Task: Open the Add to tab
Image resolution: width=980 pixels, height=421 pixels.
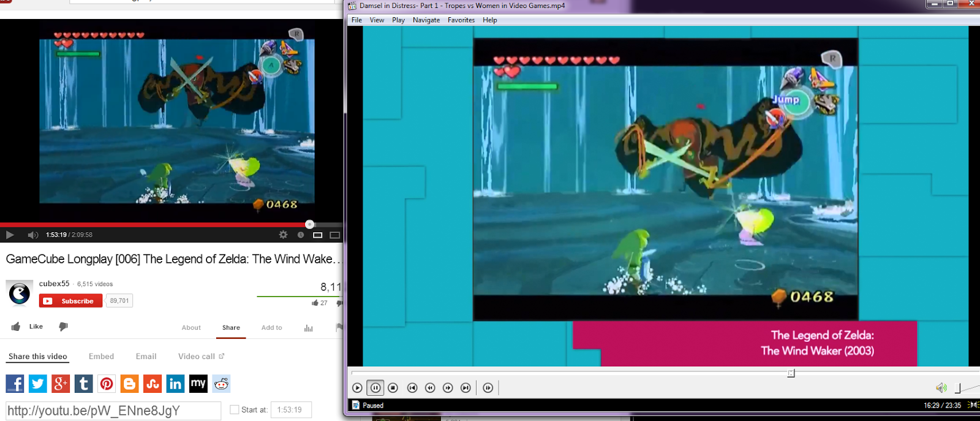Action: point(271,328)
